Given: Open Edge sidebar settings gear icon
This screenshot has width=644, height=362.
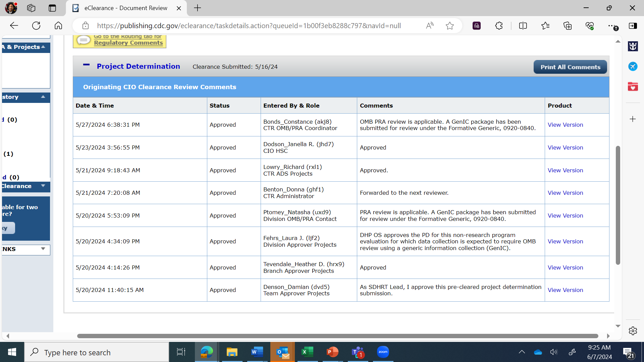Looking at the screenshot, I should click(x=633, y=331).
